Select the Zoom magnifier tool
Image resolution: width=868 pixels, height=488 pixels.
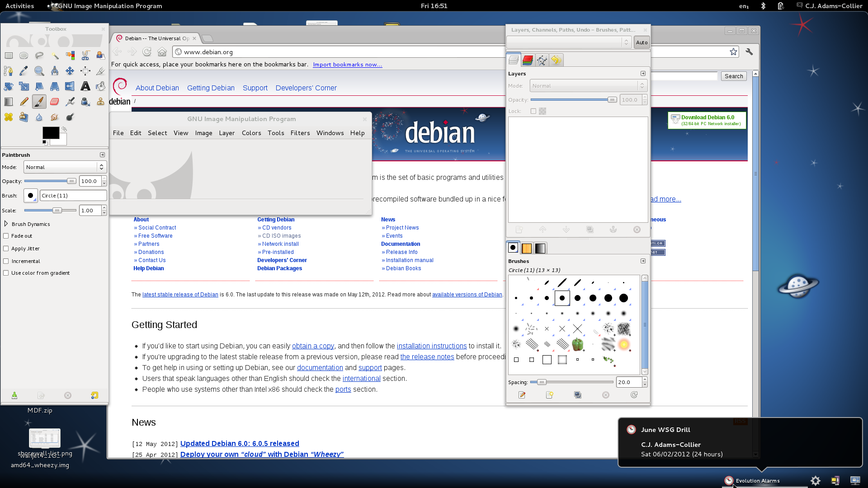39,71
